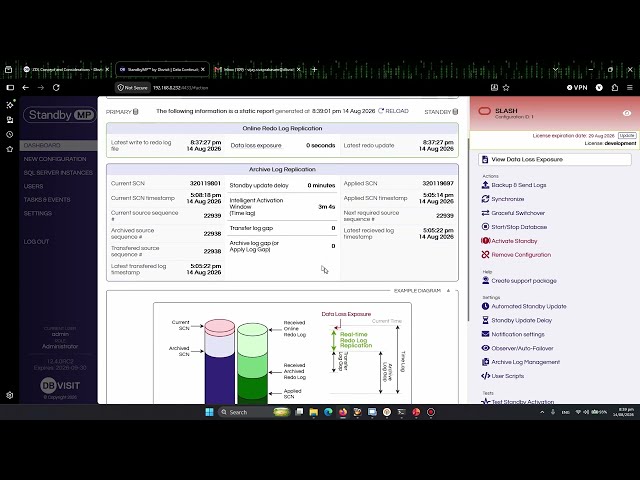
Task: Switch to the Gmail Inbox browser tab
Action: coord(258,69)
